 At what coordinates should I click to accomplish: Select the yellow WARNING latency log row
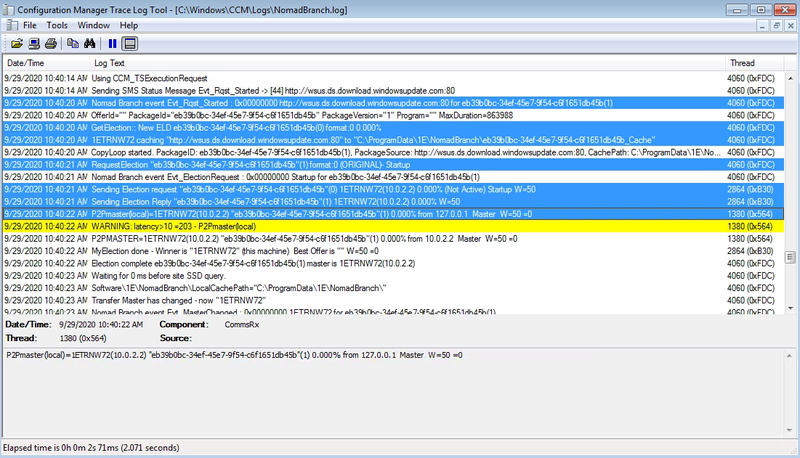tap(400, 227)
